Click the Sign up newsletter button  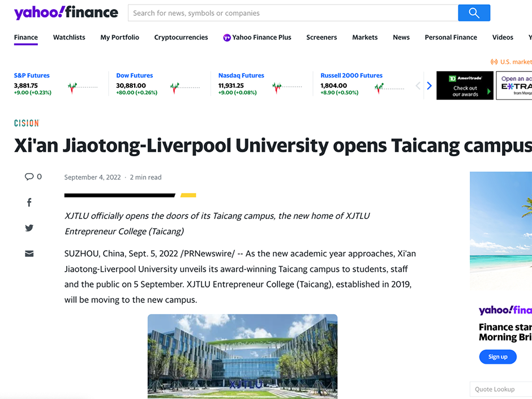tap(497, 357)
